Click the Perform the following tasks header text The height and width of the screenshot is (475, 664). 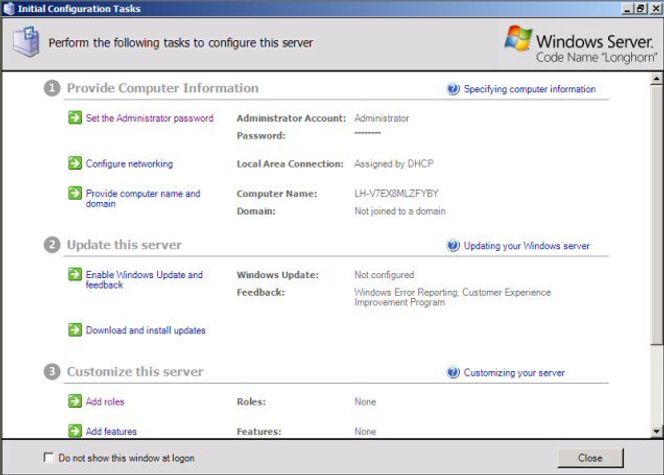click(x=180, y=43)
